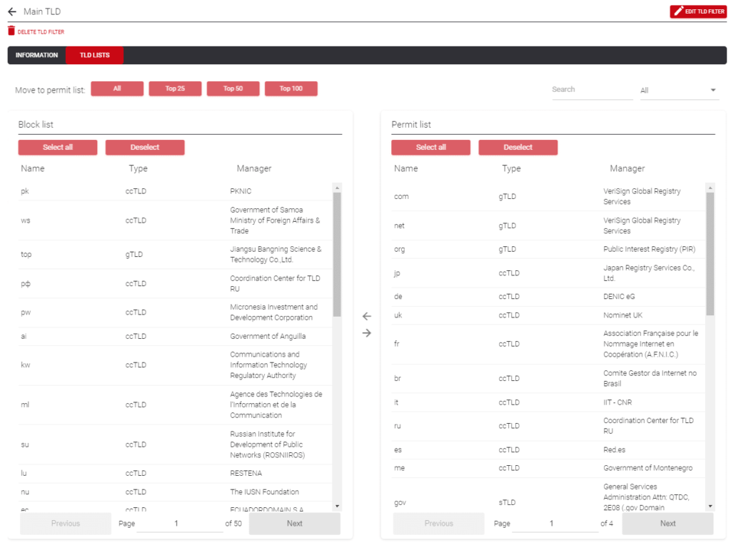Open the All category dropdown next to search

pyautogui.click(x=678, y=89)
